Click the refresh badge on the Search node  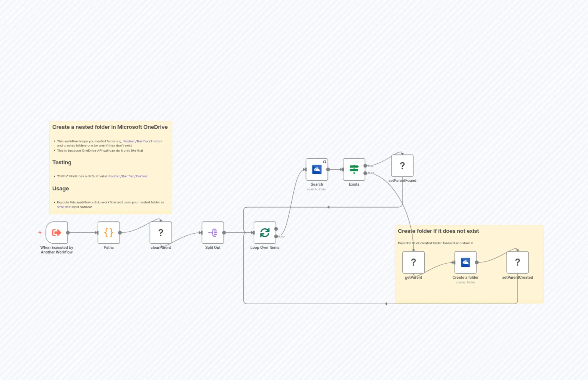pos(325,162)
